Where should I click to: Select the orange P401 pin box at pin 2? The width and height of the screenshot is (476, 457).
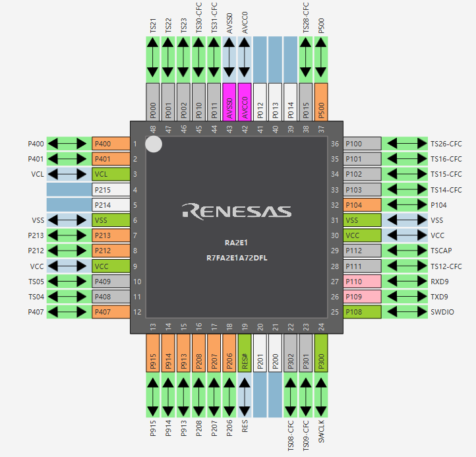tap(111, 159)
